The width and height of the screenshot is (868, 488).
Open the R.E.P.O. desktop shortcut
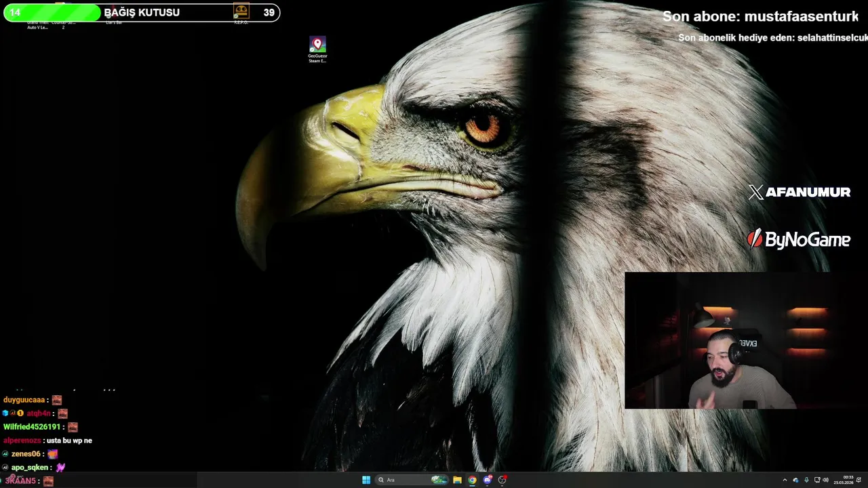tap(241, 14)
